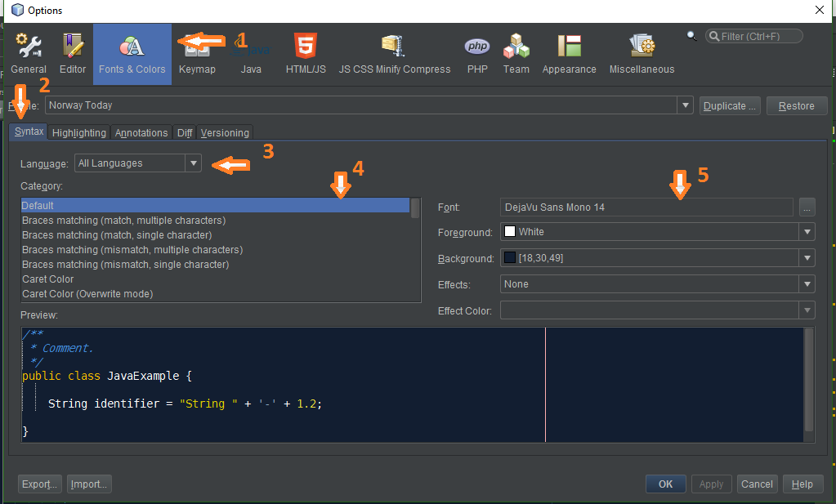This screenshot has width=836, height=504.
Task: Click the Restore profile button
Action: (x=797, y=105)
